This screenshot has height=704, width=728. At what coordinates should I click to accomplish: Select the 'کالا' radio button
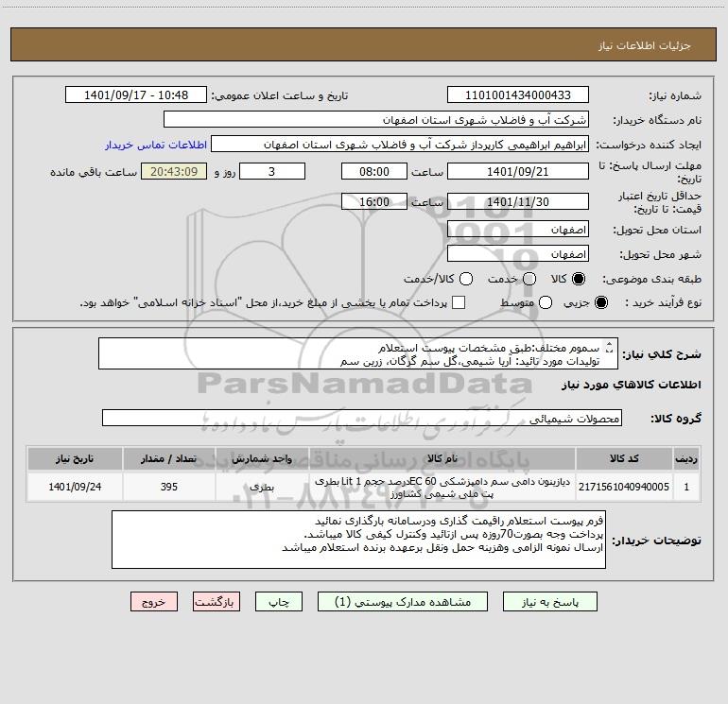coord(579,279)
